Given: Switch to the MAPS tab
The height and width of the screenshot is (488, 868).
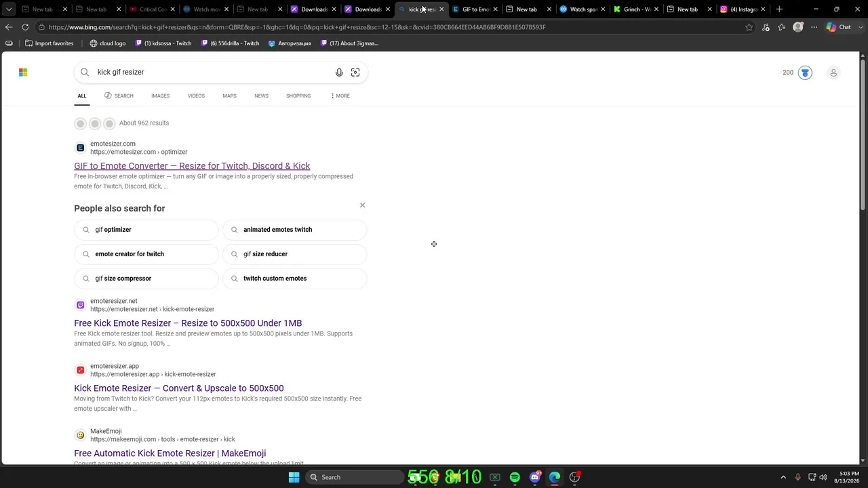Looking at the screenshot, I should pyautogui.click(x=230, y=96).
